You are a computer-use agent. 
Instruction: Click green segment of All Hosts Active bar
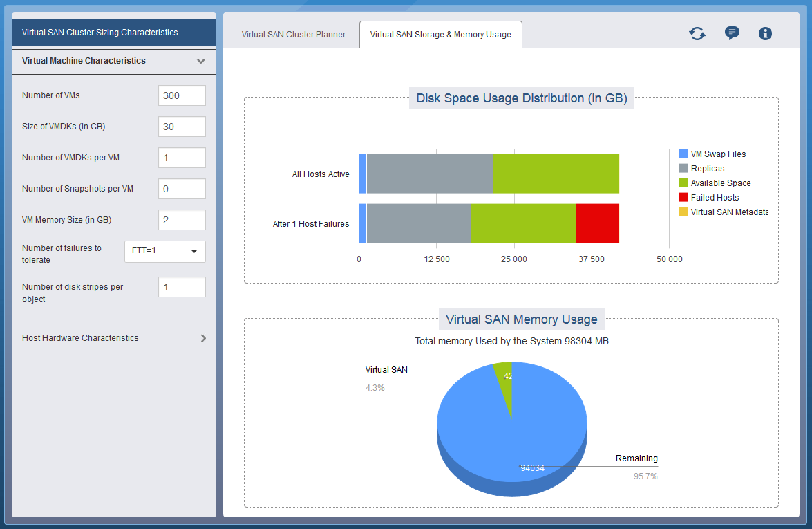tap(556, 174)
